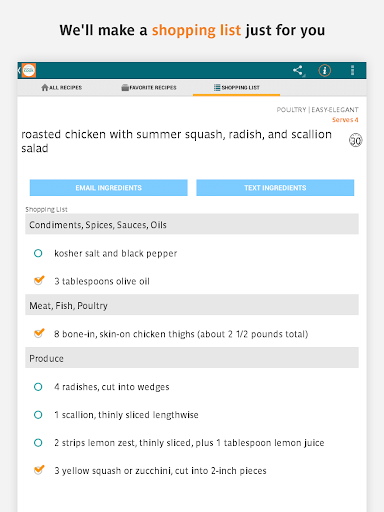Image resolution: width=384 pixels, height=512 pixels.
Task: Tap the briefcase icon beside Favorite Recipes
Action: (125, 88)
